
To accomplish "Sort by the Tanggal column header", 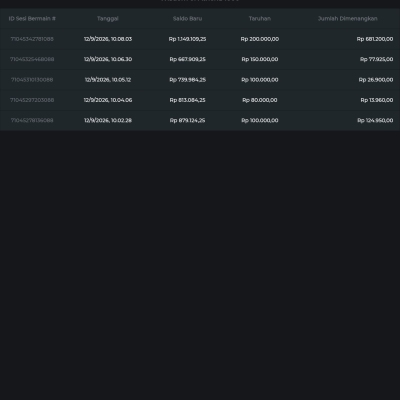I will [108, 19].
